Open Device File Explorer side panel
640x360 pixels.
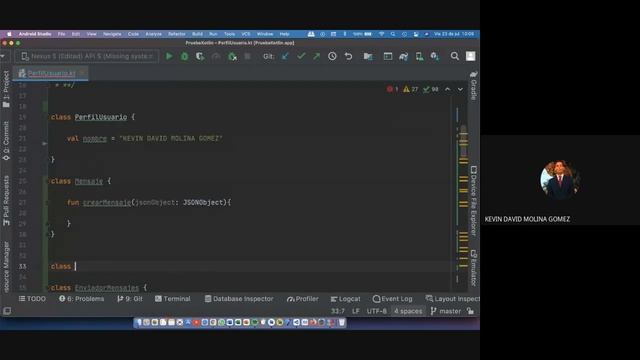pos(473,200)
